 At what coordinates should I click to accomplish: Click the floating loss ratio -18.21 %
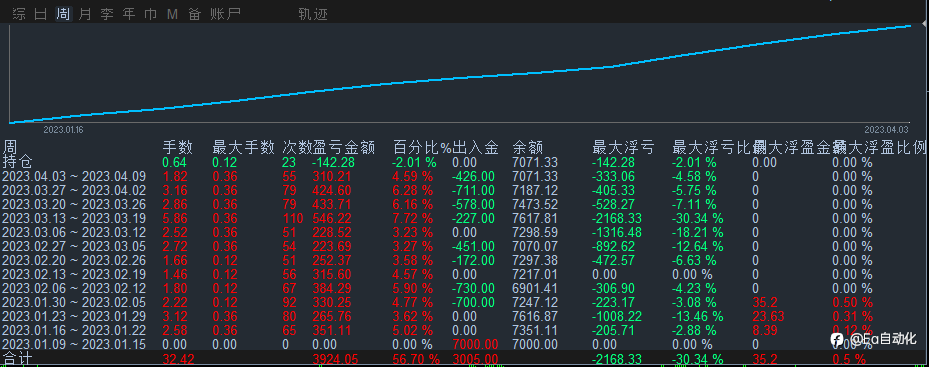[x=698, y=231]
